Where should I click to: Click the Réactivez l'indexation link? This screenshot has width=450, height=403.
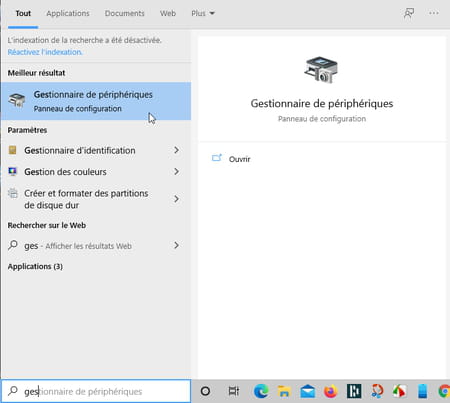[45, 52]
